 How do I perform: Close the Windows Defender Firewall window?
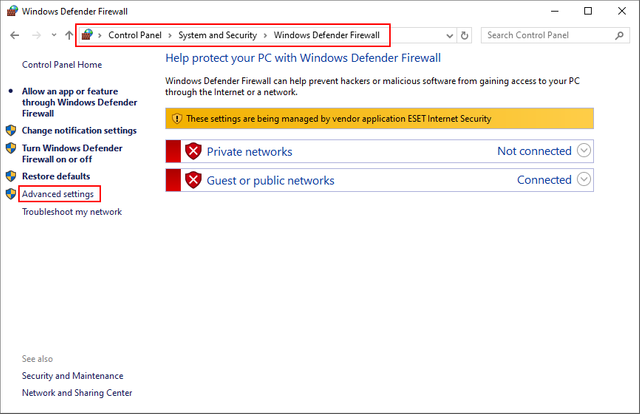(x=622, y=11)
